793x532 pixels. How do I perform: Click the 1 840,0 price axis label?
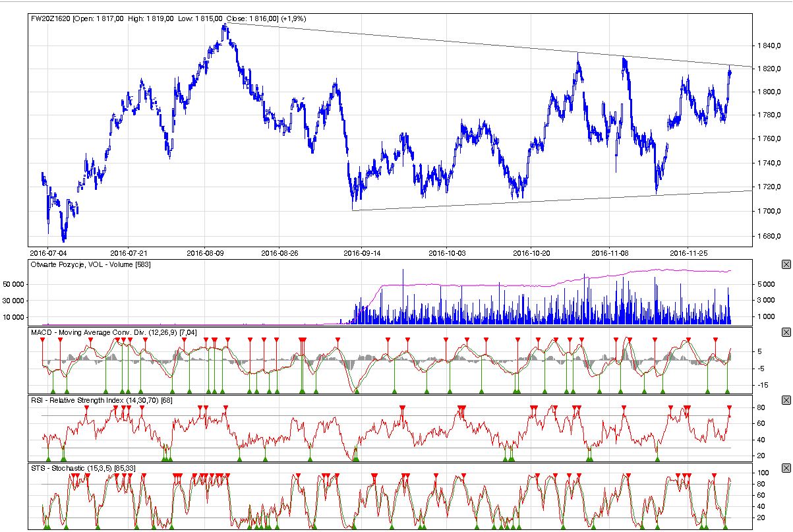769,45
